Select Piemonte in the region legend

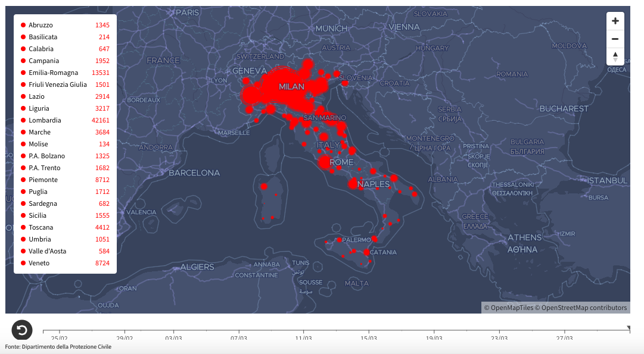tap(65, 180)
